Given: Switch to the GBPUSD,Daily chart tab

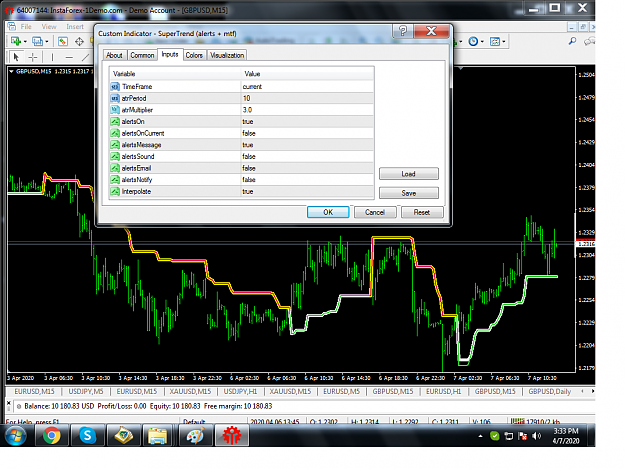Looking at the screenshot, I should pos(550,391).
